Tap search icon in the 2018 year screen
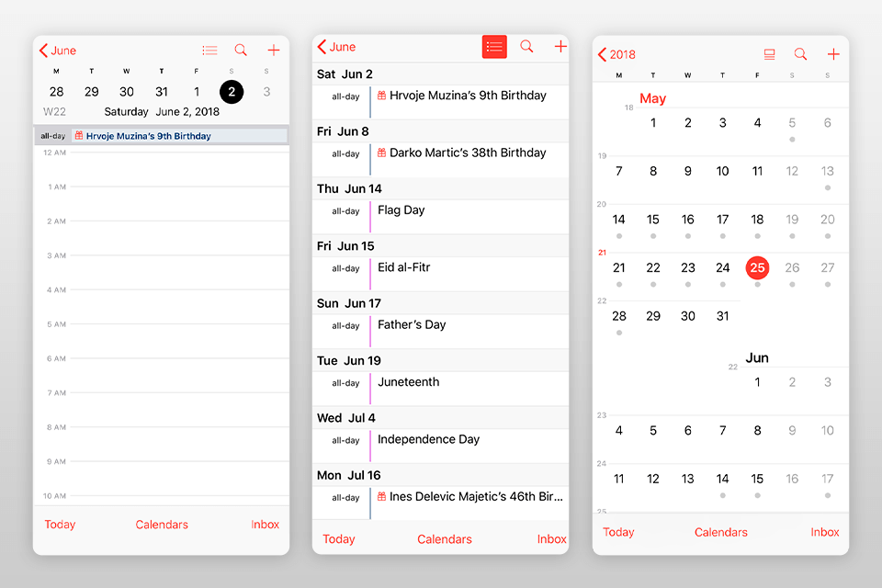 (x=800, y=54)
